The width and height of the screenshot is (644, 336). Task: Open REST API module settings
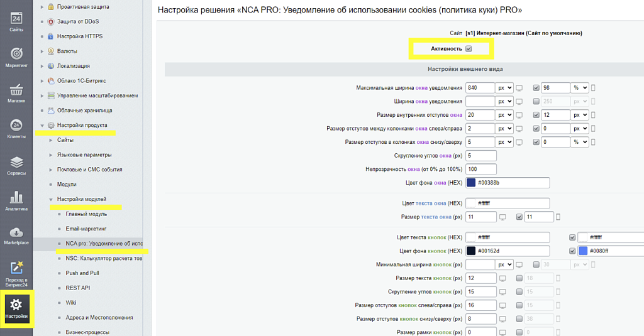point(78,288)
